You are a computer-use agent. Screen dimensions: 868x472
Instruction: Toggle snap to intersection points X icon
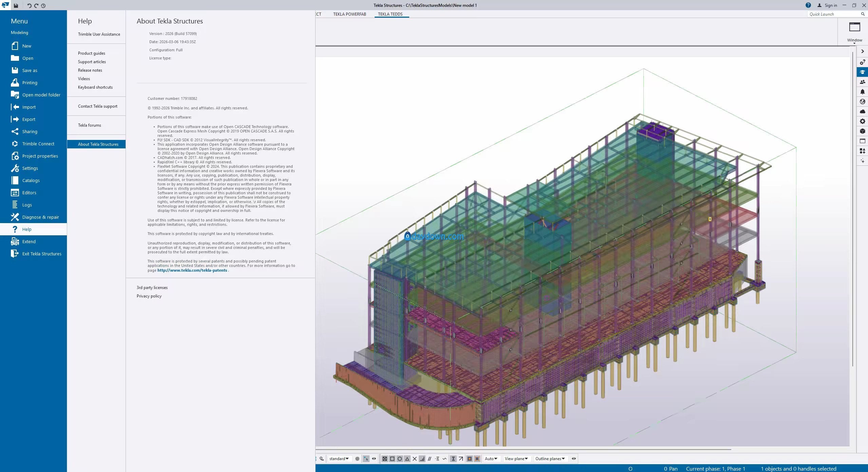(x=415, y=459)
